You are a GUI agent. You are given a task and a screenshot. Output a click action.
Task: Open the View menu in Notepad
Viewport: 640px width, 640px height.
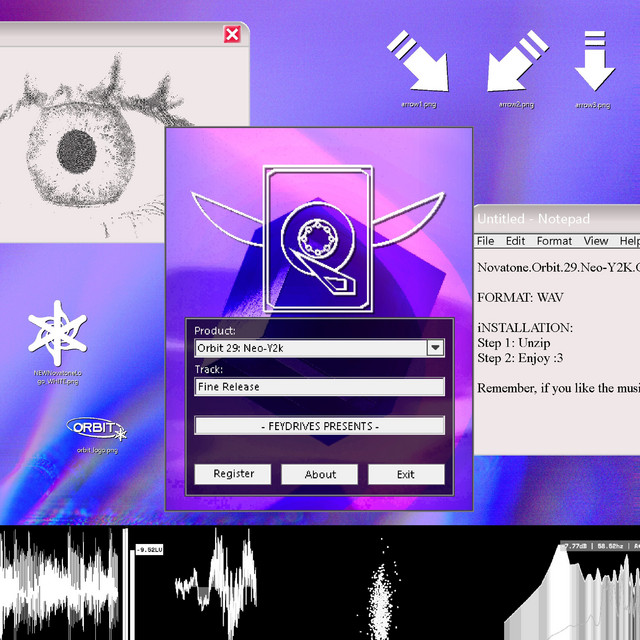tap(596, 241)
